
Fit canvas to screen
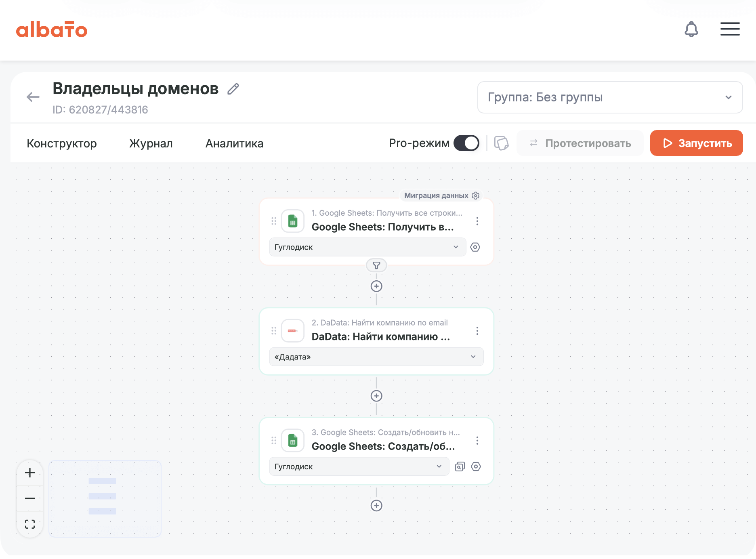pos(30,524)
